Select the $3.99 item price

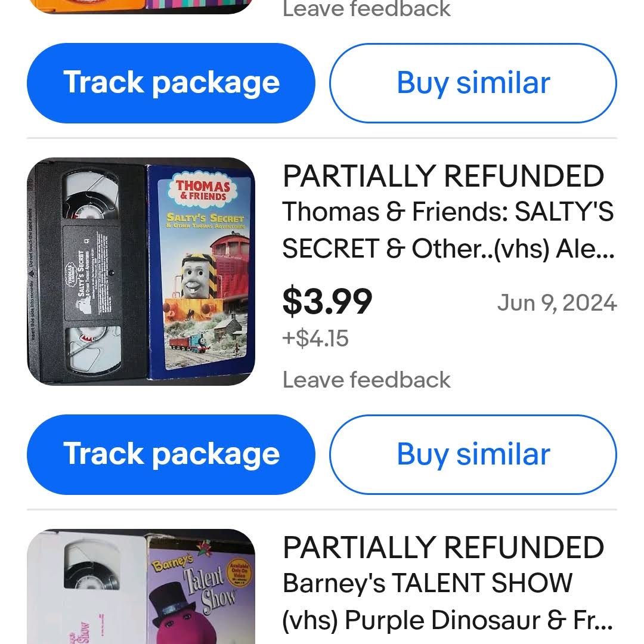pos(327,302)
